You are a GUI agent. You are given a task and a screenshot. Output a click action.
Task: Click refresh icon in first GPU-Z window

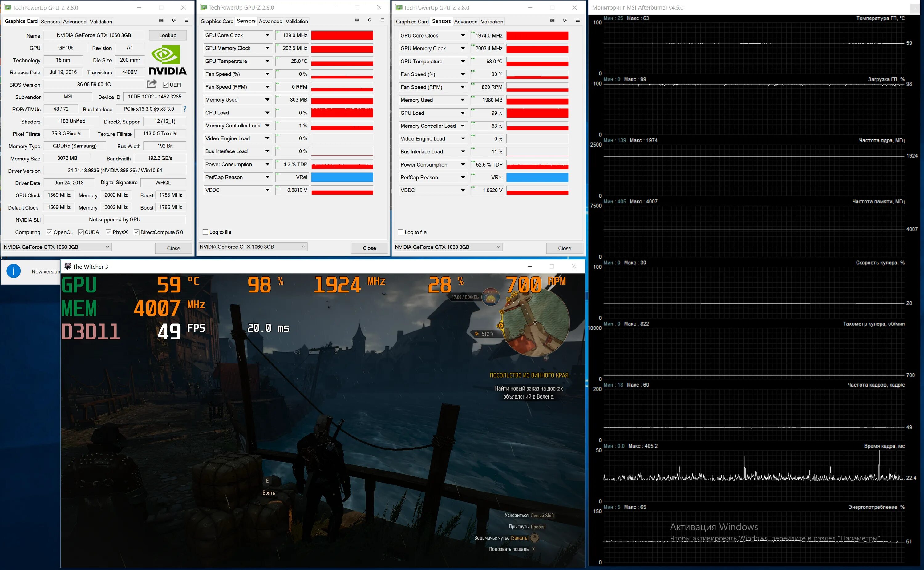coord(174,20)
